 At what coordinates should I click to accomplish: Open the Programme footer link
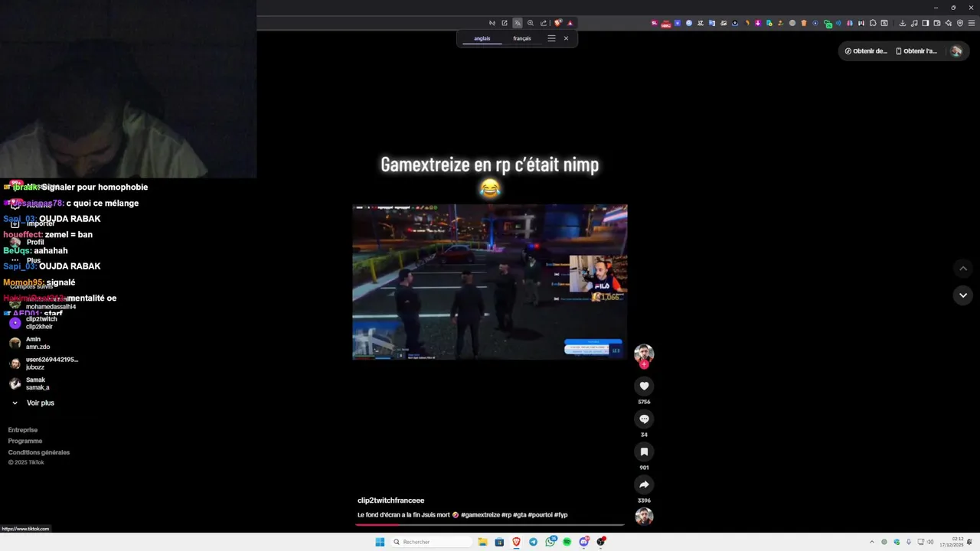pos(25,441)
